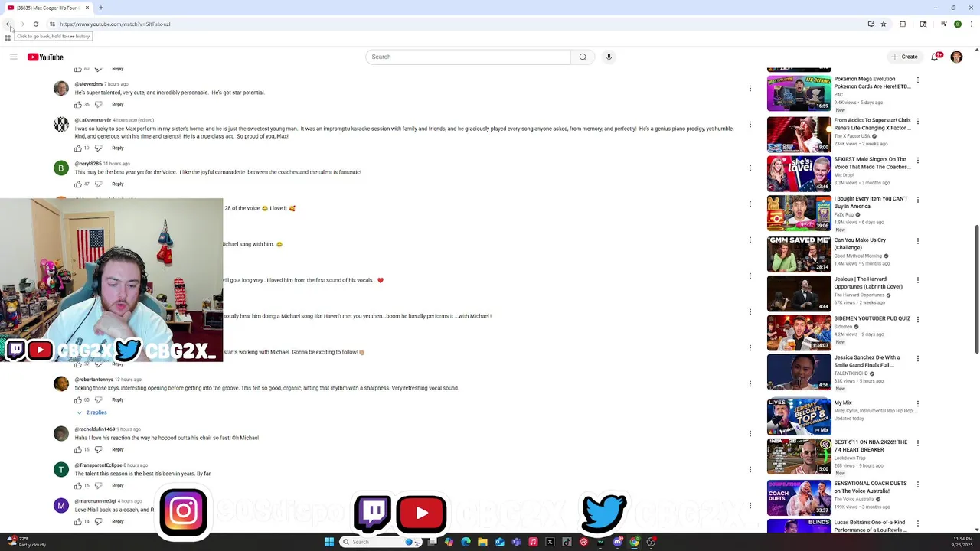
Task: Like the @LaDawnna-v8r comment
Action: click(x=78, y=148)
